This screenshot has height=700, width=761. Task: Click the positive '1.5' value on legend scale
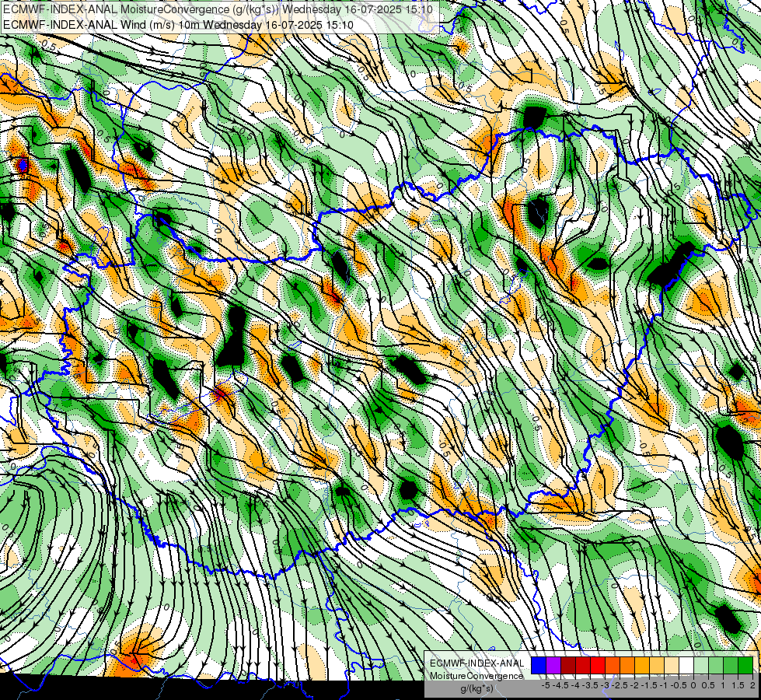point(738,685)
